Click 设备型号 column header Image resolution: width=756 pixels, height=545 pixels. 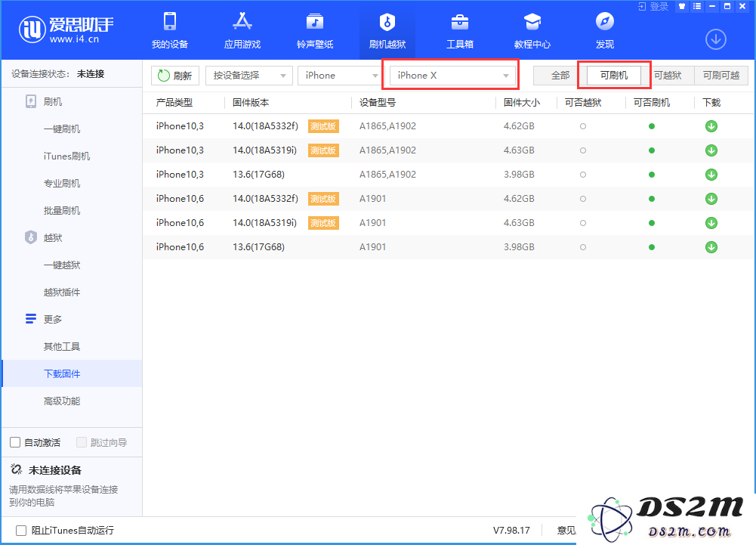point(378,102)
